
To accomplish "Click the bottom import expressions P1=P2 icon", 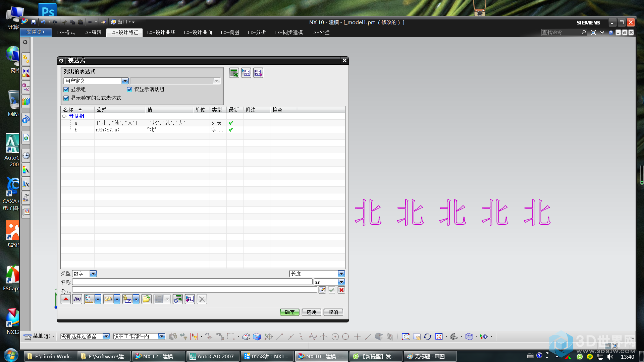I will (x=190, y=299).
